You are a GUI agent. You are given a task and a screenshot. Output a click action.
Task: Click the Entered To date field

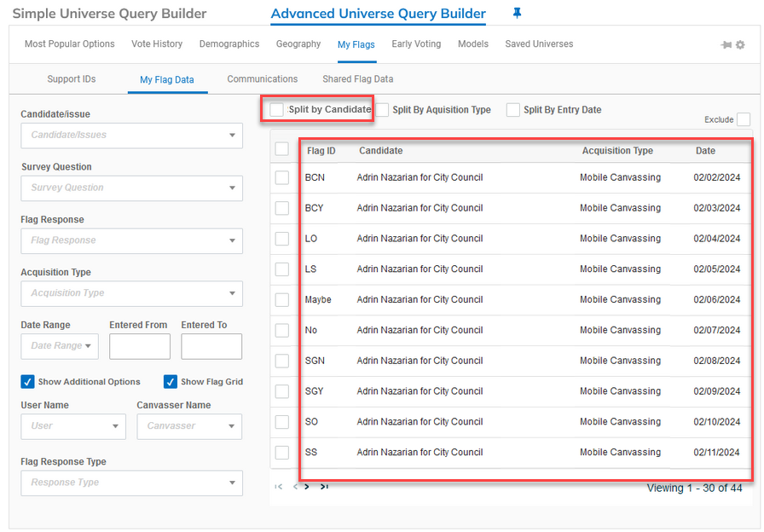tap(211, 346)
